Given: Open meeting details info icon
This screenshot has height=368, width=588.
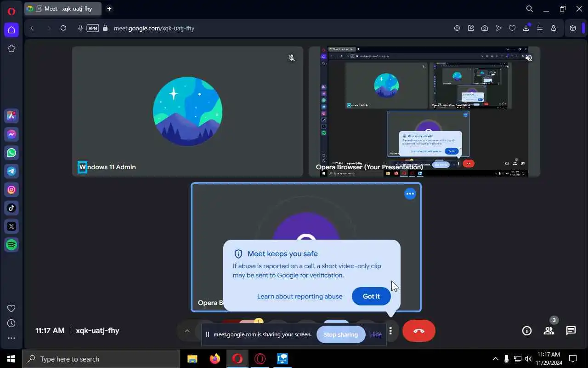Looking at the screenshot, I should click(527, 331).
